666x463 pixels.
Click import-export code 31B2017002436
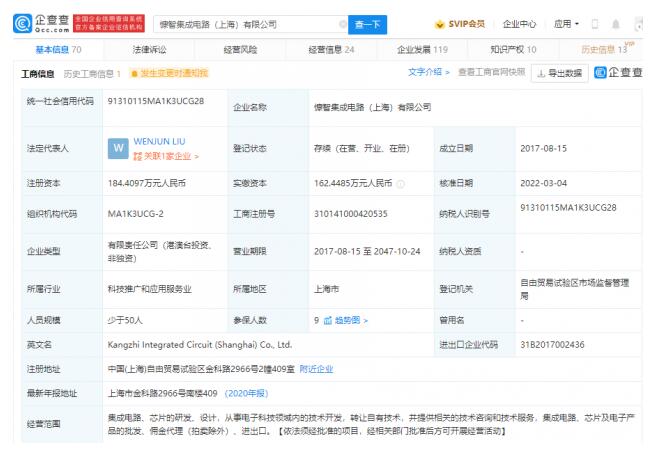[x=552, y=345]
